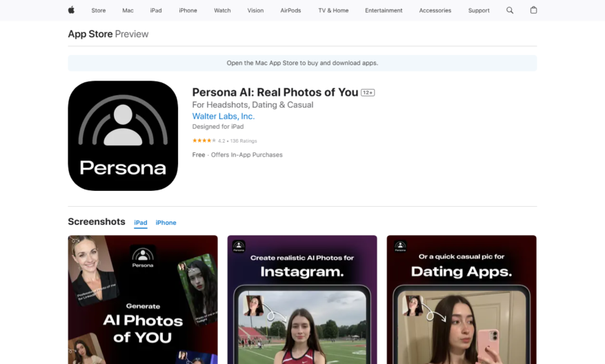This screenshot has width=605, height=364.
Task: Click the Offers In-App Purchases text
Action: tap(246, 154)
